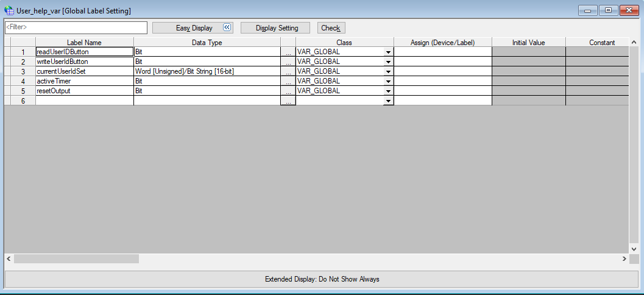Click Assign cell for readUserIDButton row

(443, 52)
